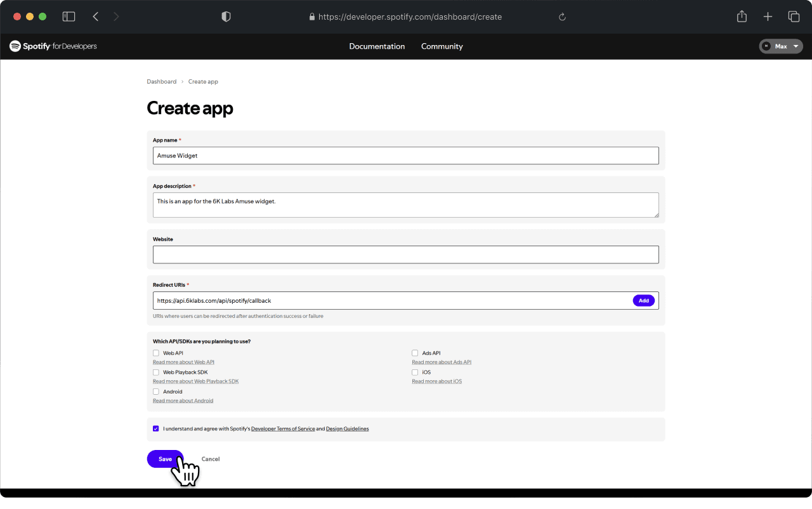
Task: Click Add button for redirect URI
Action: (644, 301)
